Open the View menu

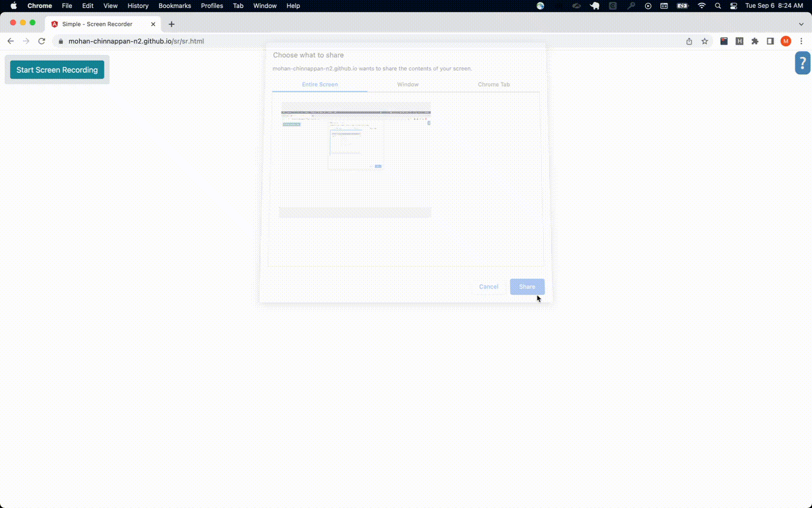pos(111,6)
